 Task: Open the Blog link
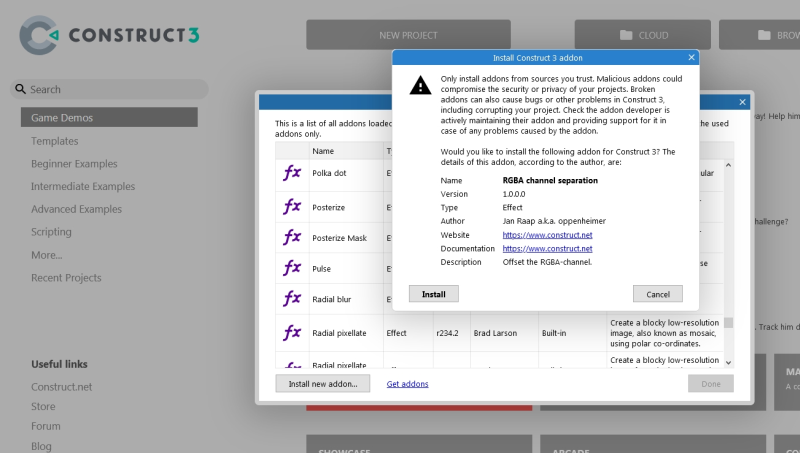(41, 446)
